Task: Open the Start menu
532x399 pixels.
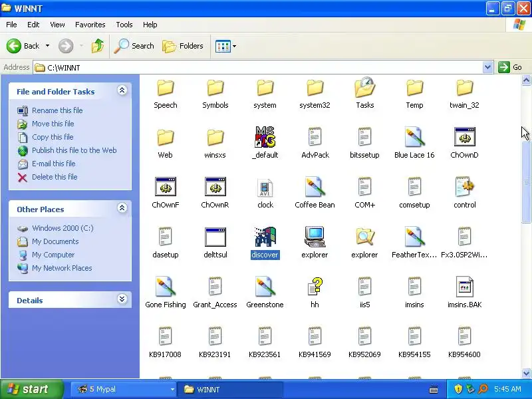Action: [32, 389]
